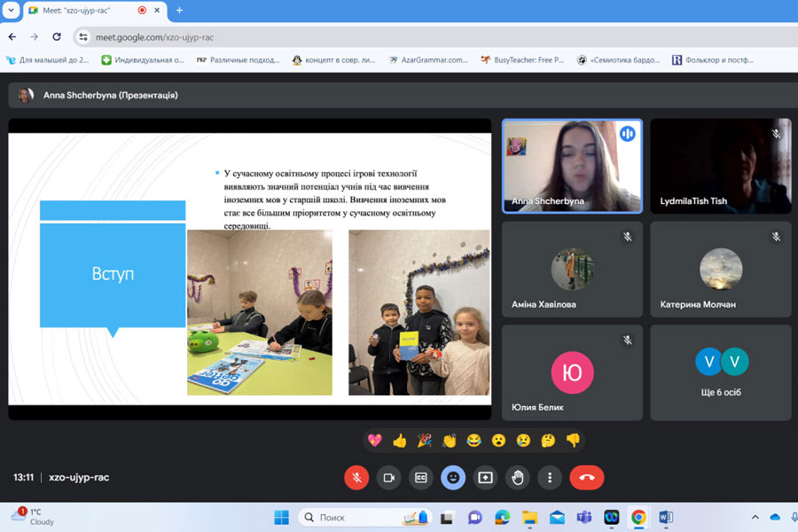Send the party popper reaction
This screenshot has height=532, width=798.
(425, 440)
